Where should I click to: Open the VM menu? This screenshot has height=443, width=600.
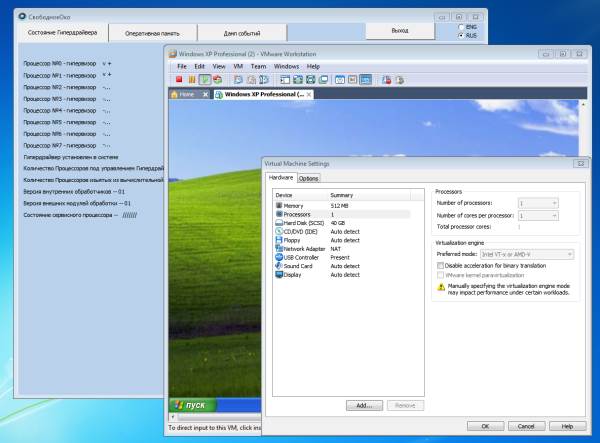238,66
